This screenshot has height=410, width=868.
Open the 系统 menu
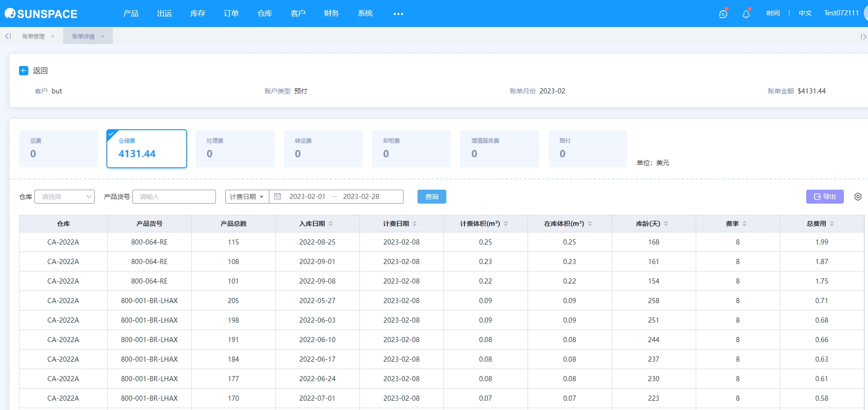(x=365, y=13)
